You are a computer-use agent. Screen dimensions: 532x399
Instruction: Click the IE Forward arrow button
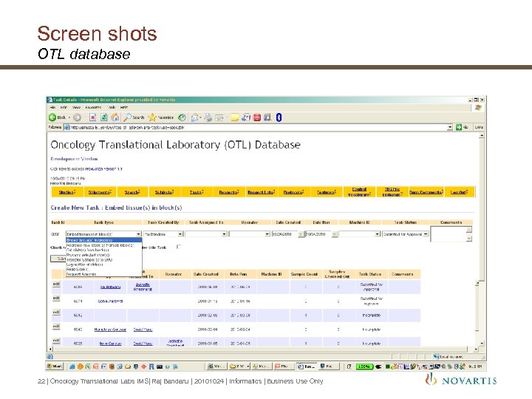pos(78,117)
